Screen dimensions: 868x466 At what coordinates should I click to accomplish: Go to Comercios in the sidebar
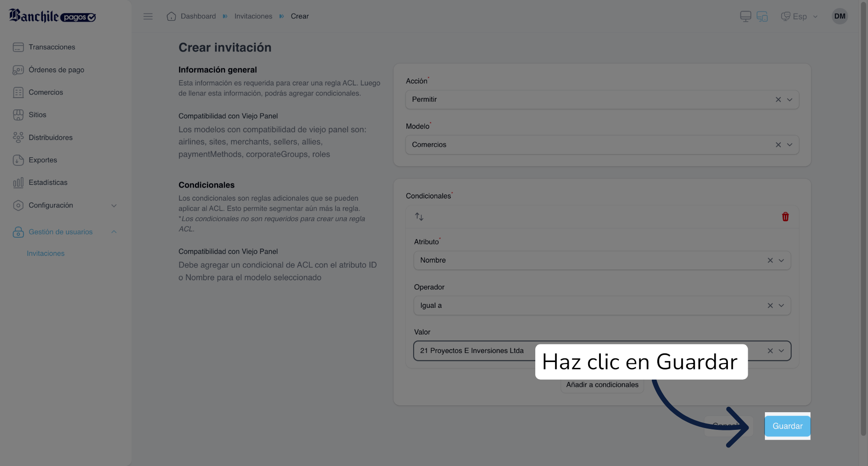tap(46, 92)
